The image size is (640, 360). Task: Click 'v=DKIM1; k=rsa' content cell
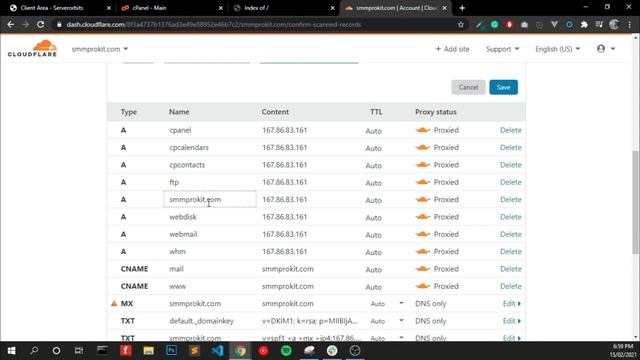(x=310, y=321)
